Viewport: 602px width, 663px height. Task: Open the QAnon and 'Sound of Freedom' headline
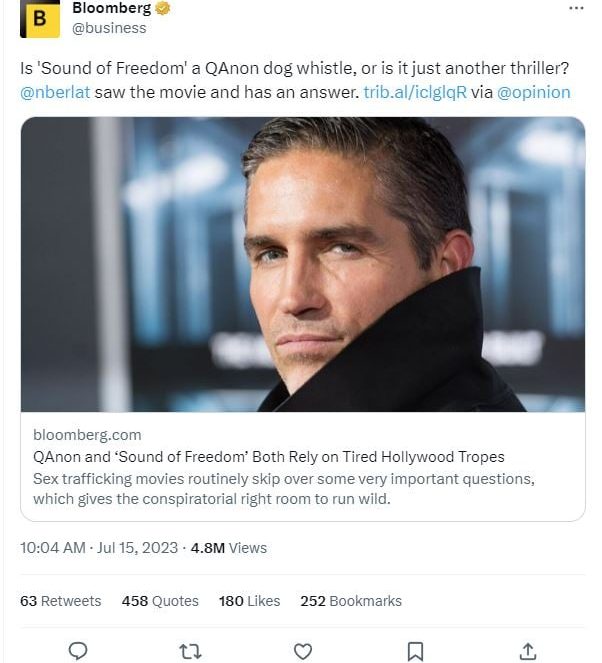click(268, 457)
